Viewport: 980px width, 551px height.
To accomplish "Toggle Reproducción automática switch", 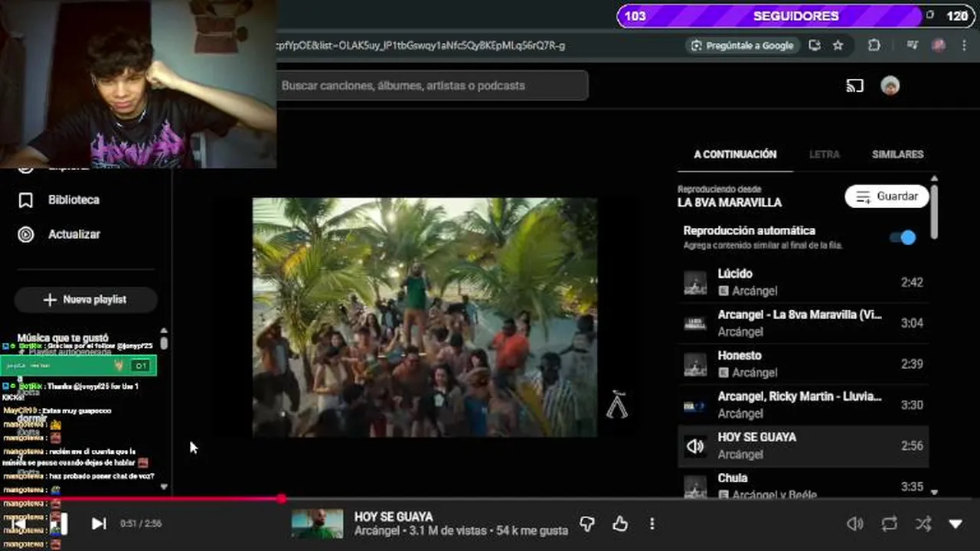I will [903, 237].
